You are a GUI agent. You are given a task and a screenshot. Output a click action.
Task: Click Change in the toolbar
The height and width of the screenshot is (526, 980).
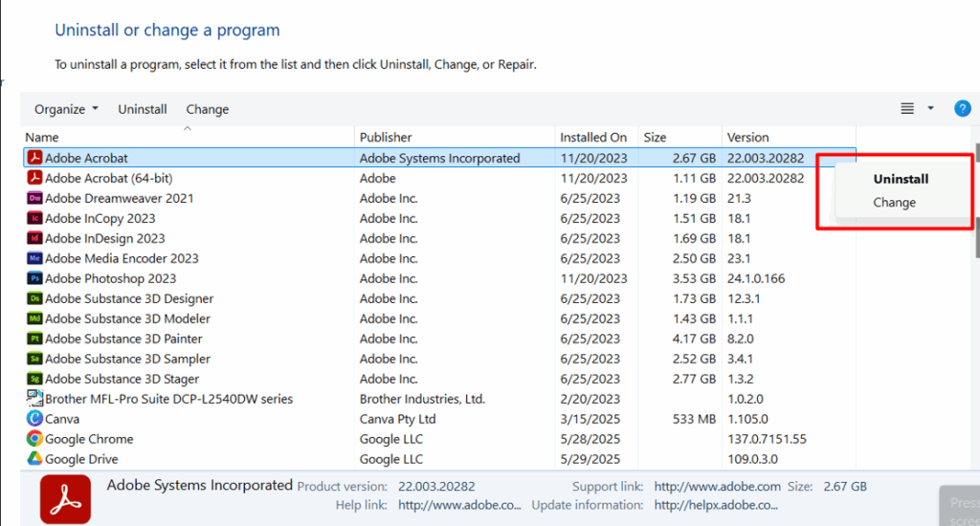pos(208,109)
